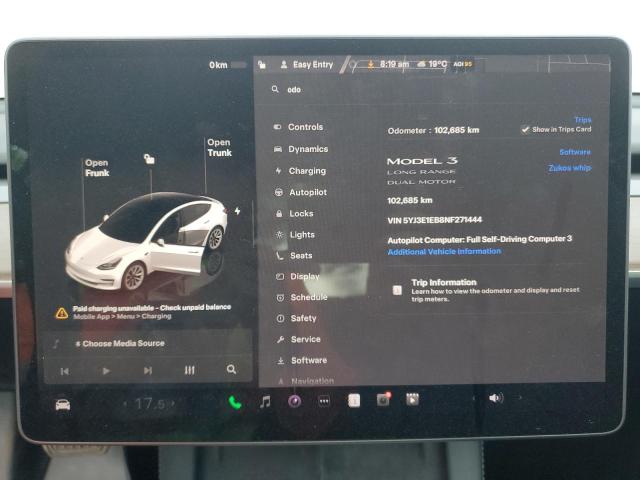Screen dimensions: 640x480
Task: Tap the car controls icon in dock
Action: point(63,405)
